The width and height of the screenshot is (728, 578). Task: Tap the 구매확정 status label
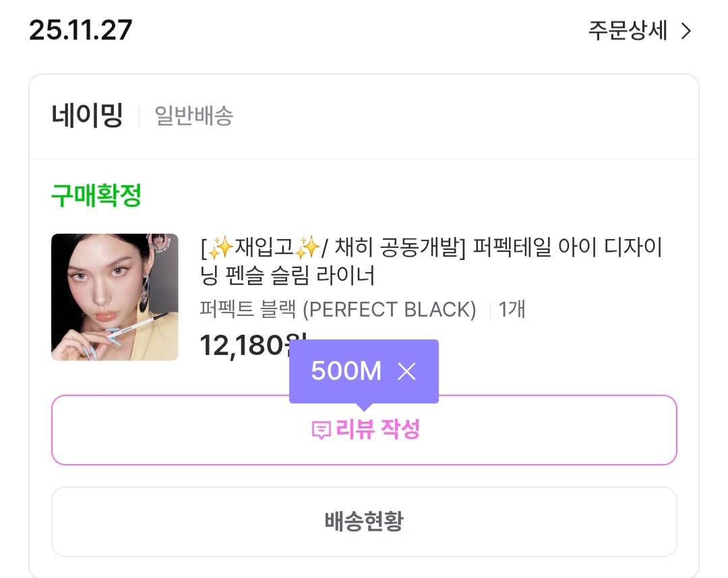tap(96, 196)
